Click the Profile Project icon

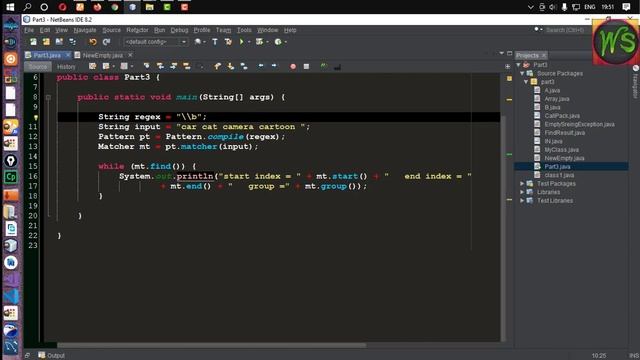coord(278,42)
